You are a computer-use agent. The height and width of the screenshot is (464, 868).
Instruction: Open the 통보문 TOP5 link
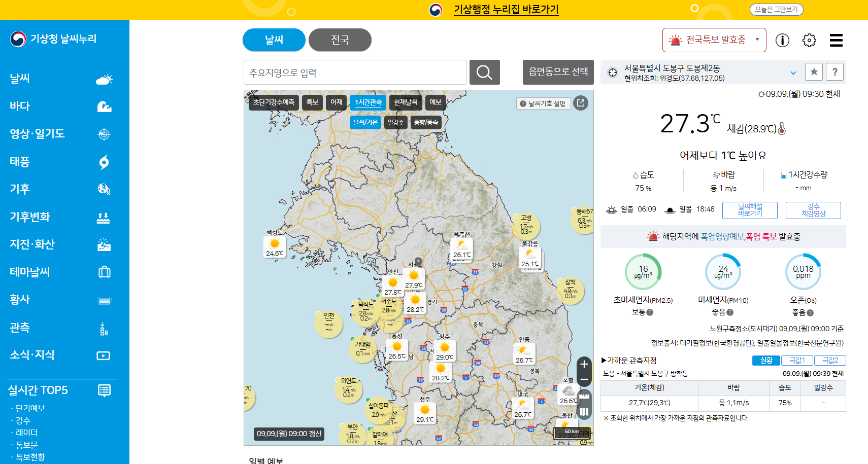pos(26,445)
